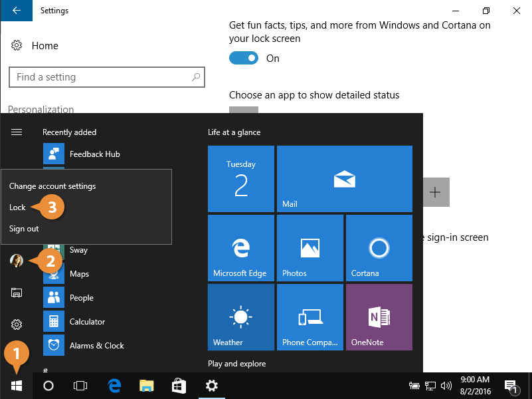This screenshot has height=399, width=532.
Task: Click the Show desktop sliver on taskbar
Action: (530, 386)
